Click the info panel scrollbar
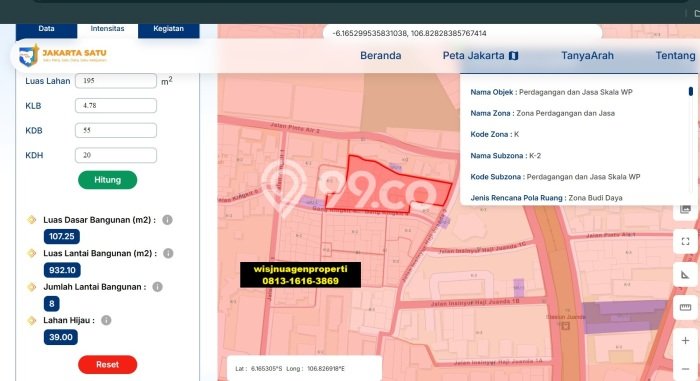 691,91
